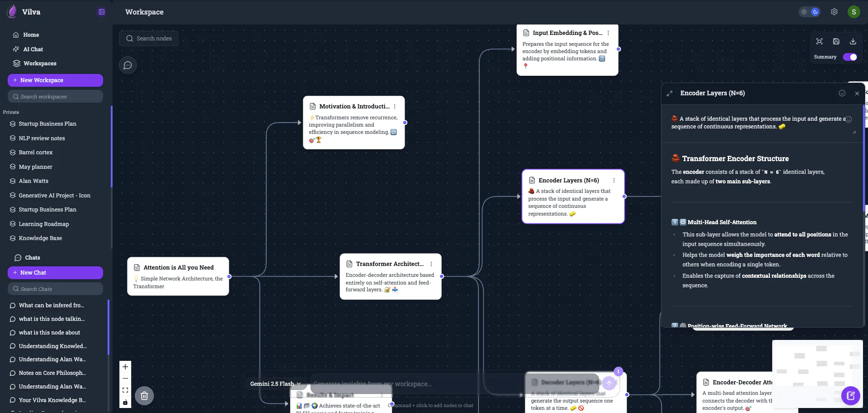Click the Input Embedding node document icon

[x=526, y=33]
